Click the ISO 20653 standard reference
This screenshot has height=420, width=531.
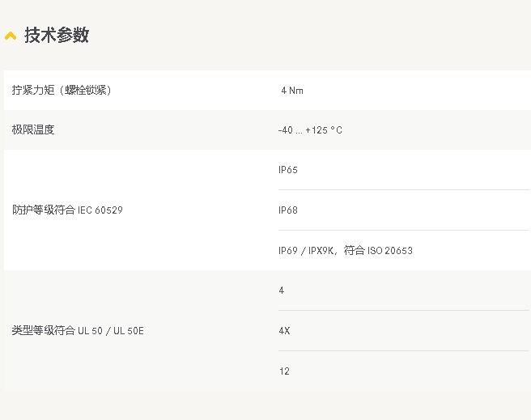pos(390,251)
